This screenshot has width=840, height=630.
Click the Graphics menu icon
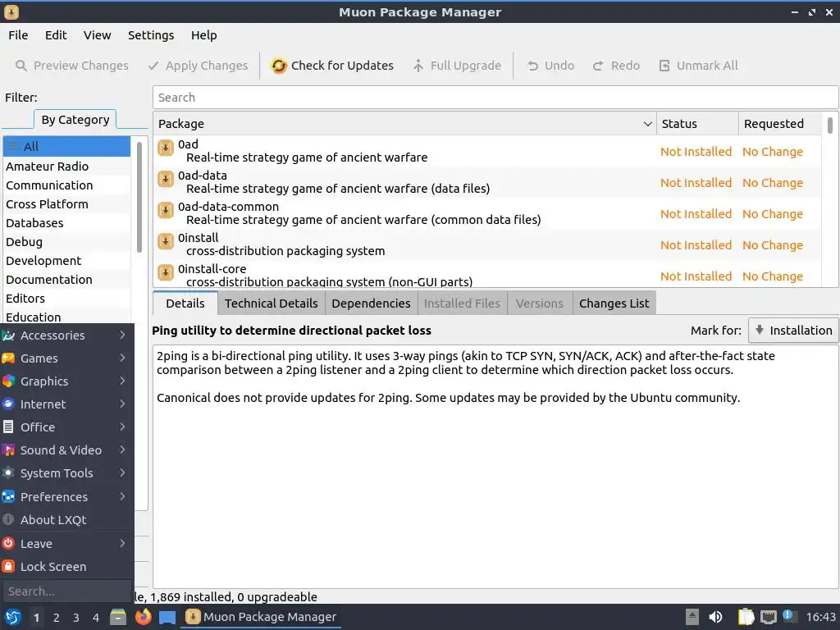click(x=8, y=381)
